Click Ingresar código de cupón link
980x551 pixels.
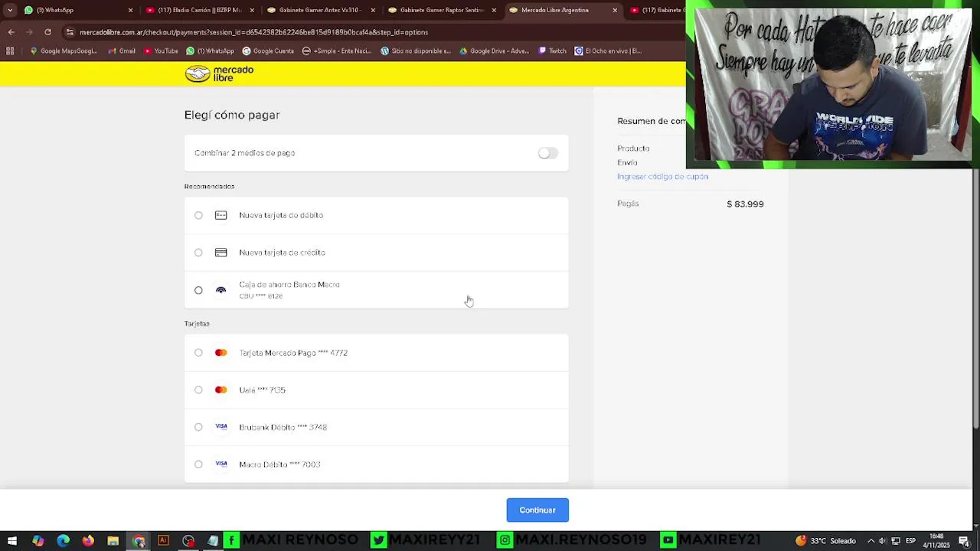[662, 177]
